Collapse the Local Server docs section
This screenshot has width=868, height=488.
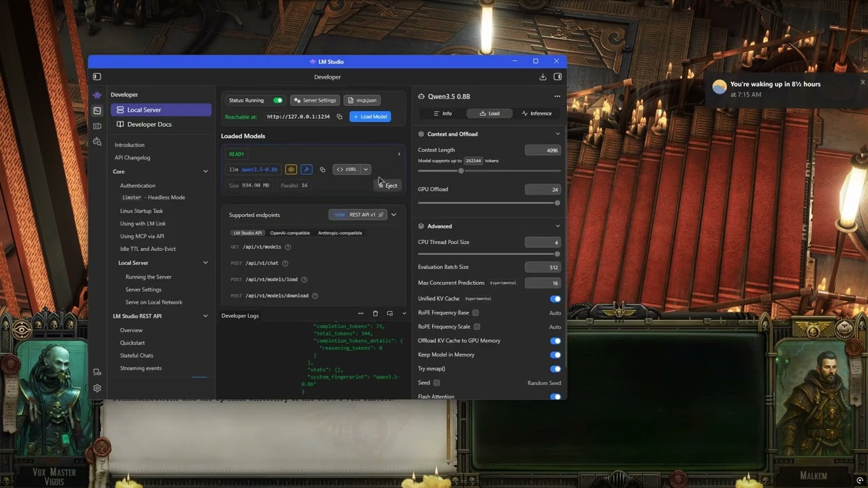[205, 263]
